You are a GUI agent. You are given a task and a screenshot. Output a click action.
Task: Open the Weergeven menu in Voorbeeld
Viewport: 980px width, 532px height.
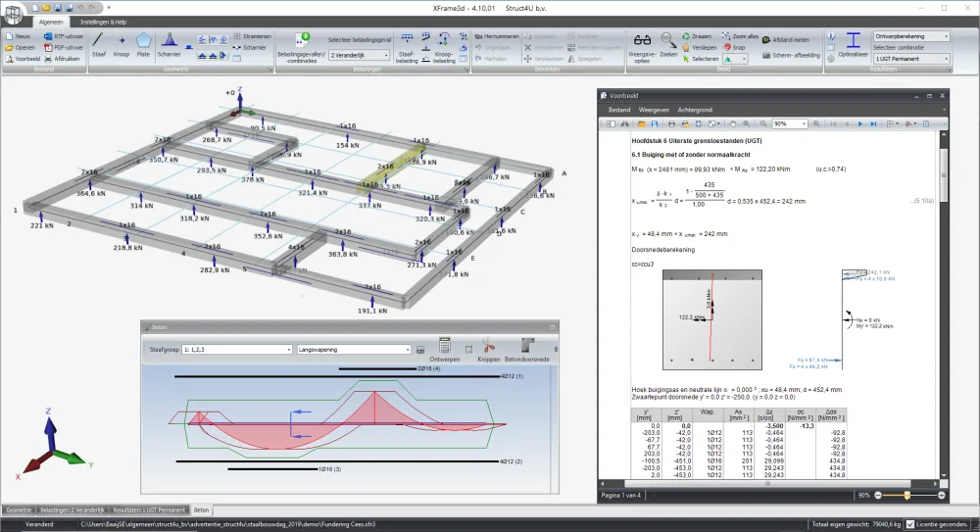[x=654, y=110]
